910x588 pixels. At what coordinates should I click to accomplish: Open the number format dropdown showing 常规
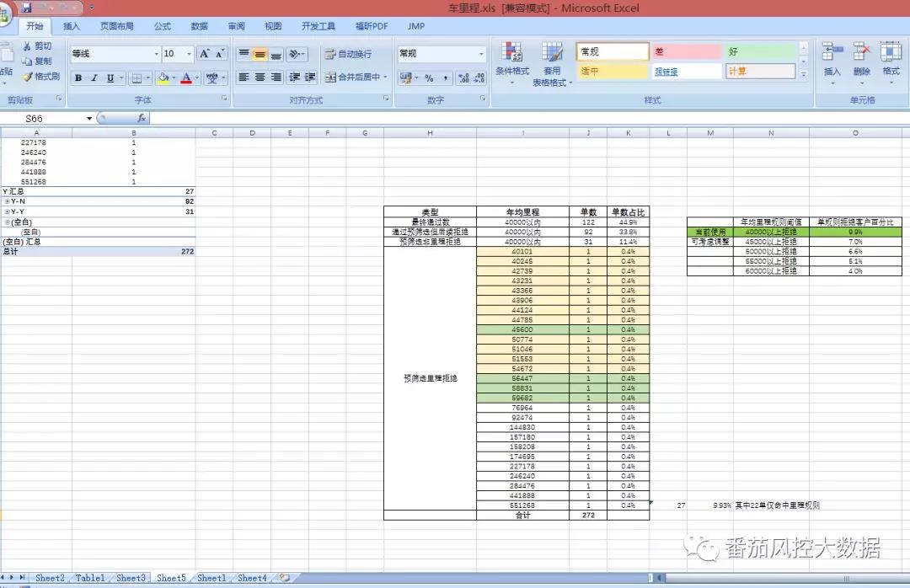[x=481, y=54]
